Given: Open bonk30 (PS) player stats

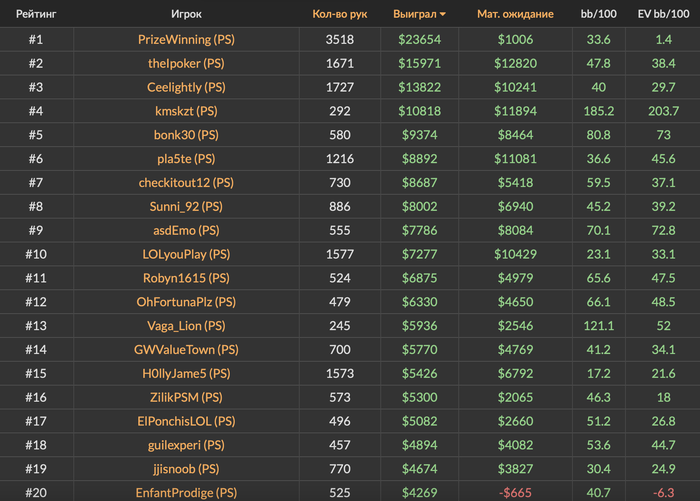Looking at the screenshot, I should point(186,135).
